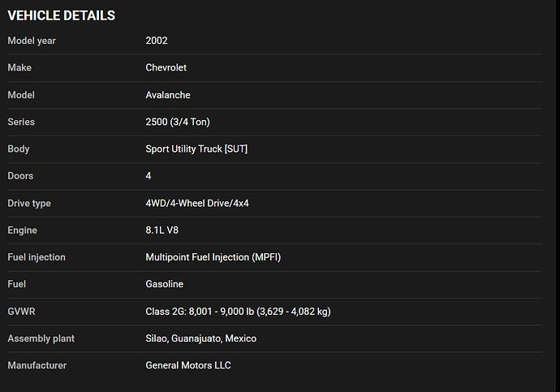
Task: Click the Assembly plant label
Action: pos(41,338)
